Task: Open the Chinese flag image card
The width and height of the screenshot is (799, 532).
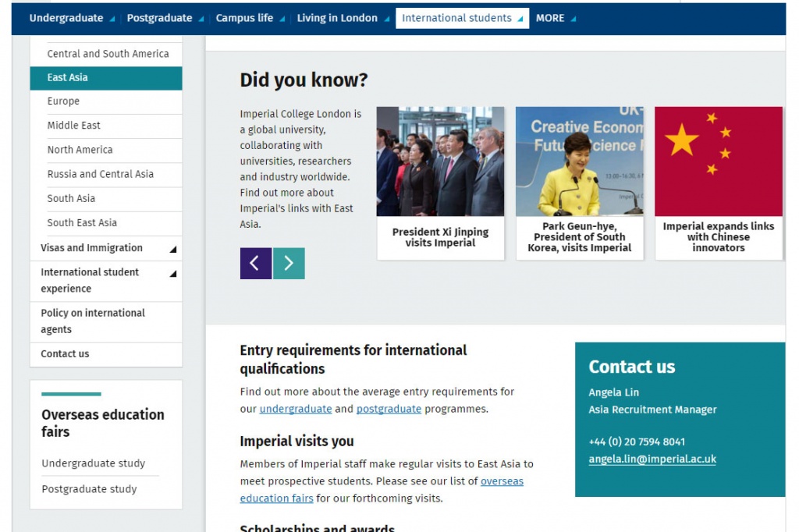Action: click(719, 161)
